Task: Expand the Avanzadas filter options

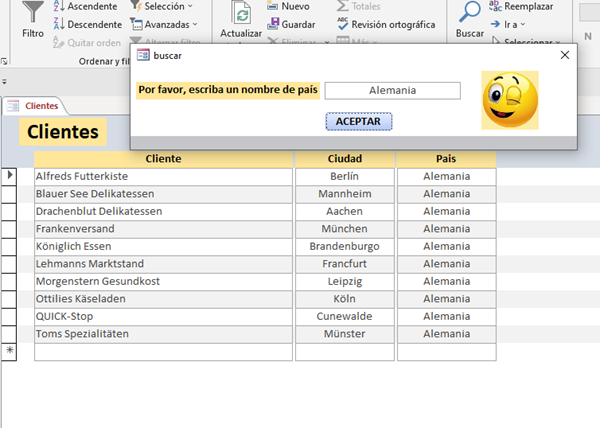Action: click(x=164, y=24)
